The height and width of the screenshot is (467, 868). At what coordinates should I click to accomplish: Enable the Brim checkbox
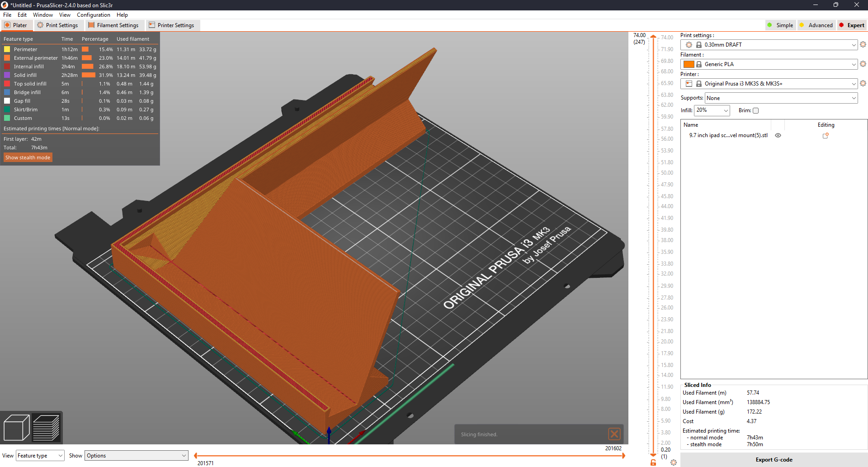tap(755, 110)
